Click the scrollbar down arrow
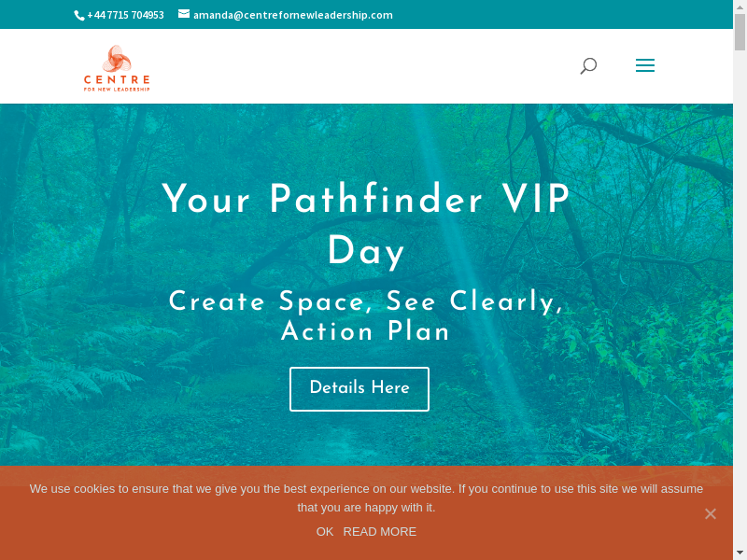Viewport: 747px width, 560px height. [740, 553]
